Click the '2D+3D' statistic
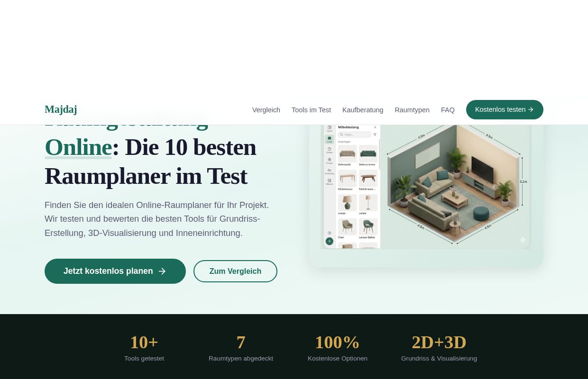This screenshot has width=588, height=379. (x=439, y=342)
